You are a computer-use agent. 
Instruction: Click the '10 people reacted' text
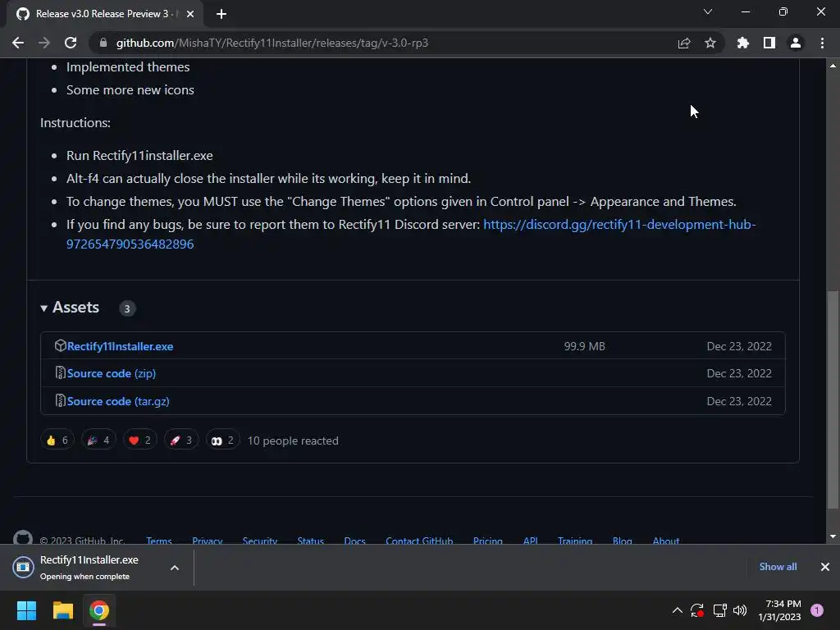click(293, 441)
